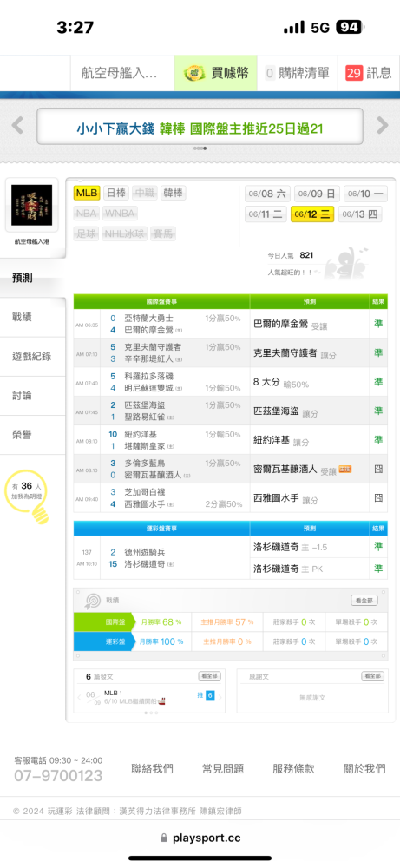Select the 日棒 league filter
The height and width of the screenshot is (868, 400).
(115, 193)
